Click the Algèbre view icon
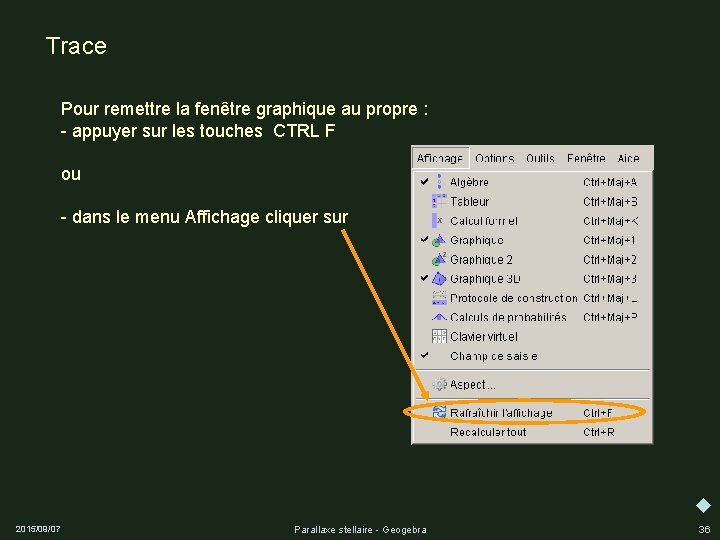720x540 pixels. 439,182
